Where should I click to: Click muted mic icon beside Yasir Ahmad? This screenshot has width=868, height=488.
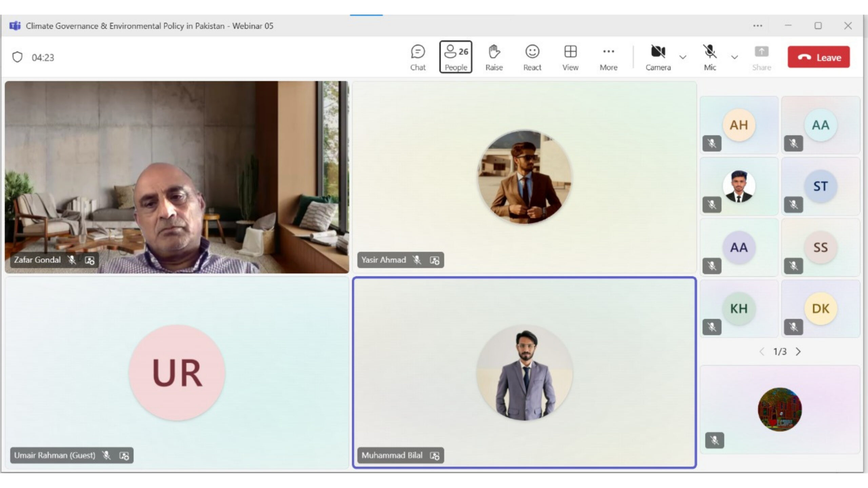(417, 260)
